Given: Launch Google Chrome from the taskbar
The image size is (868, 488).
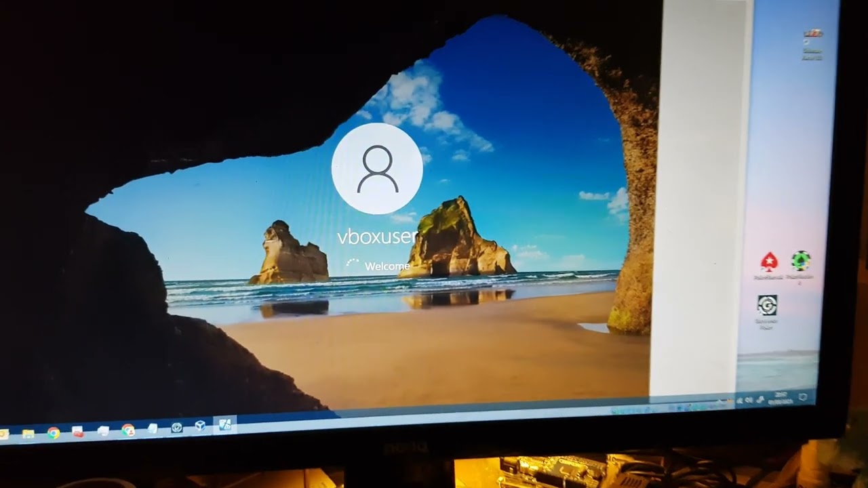Looking at the screenshot, I should (53, 432).
